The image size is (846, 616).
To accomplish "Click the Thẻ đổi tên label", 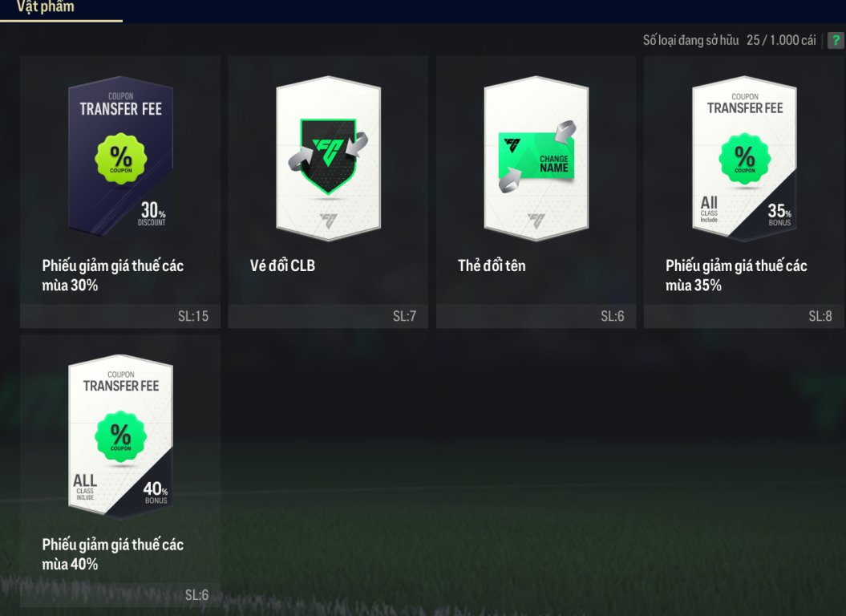I will pyautogui.click(x=492, y=265).
